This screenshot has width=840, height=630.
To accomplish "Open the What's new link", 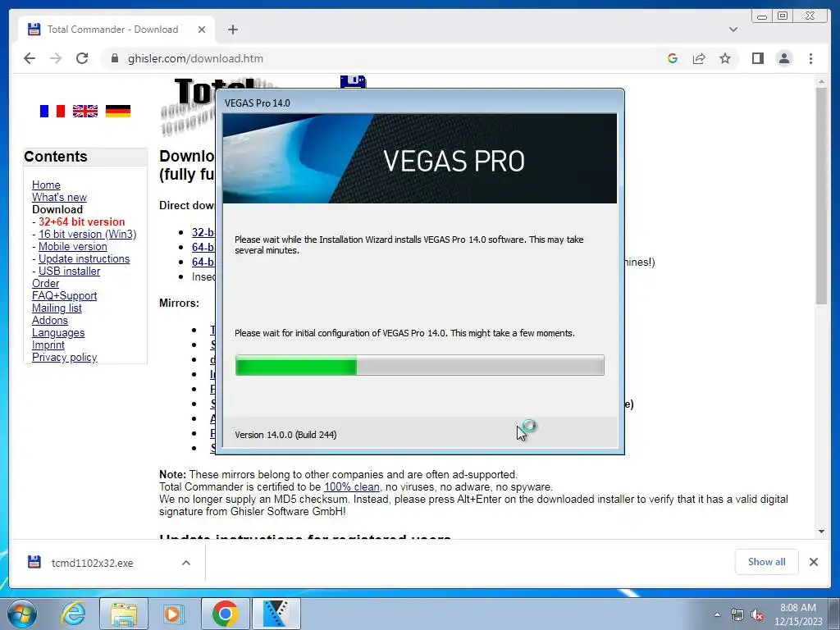I will [59, 197].
